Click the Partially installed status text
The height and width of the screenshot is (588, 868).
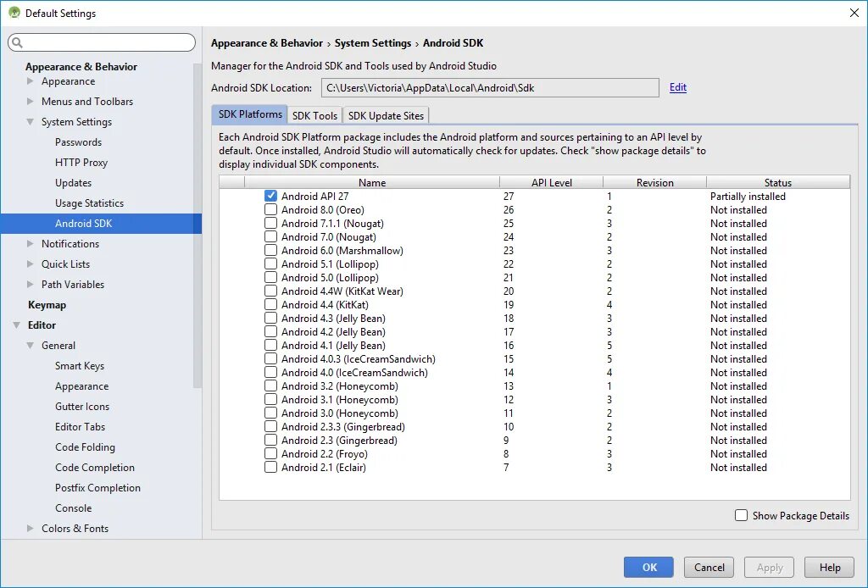tap(748, 196)
